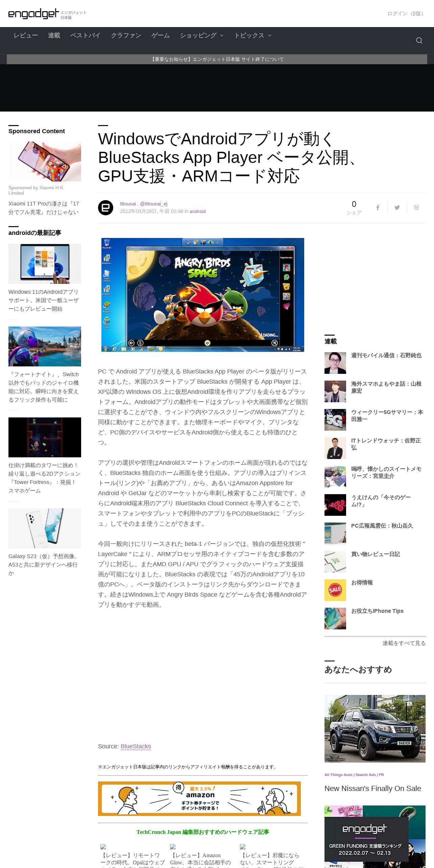This screenshot has width=434, height=868.
Task: Open Tower Fortress 発掘！スマホゲーム article title
Action: point(44,478)
